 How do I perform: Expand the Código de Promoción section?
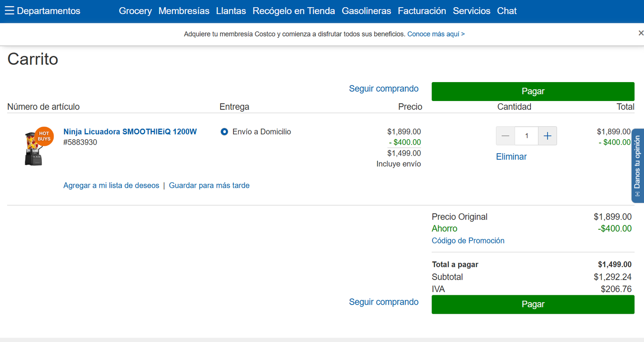pyautogui.click(x=468, y=241)
